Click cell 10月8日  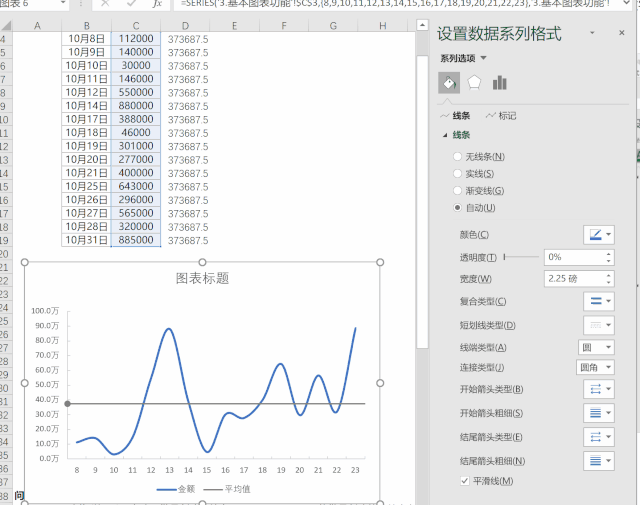click(x=87, y=39)
